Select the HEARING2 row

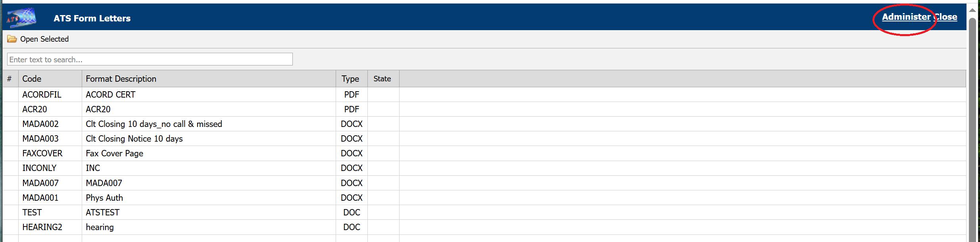pyautogui.click(x=42, y=227)
